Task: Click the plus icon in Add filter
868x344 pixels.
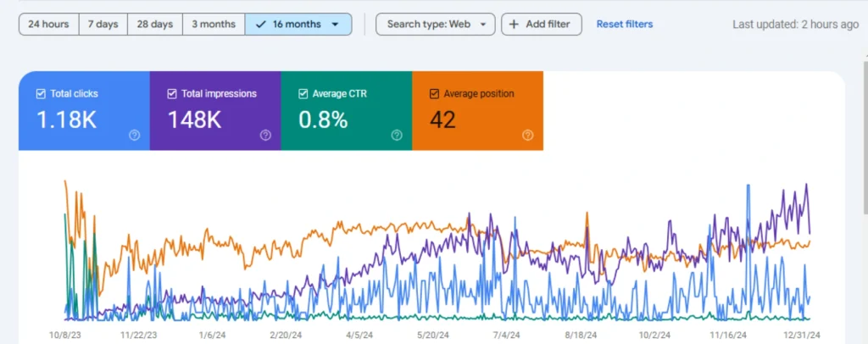Action: click(514, 25)
